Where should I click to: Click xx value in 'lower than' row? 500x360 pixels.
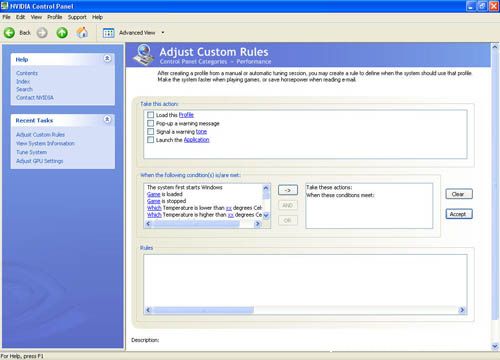coord(229,208)
